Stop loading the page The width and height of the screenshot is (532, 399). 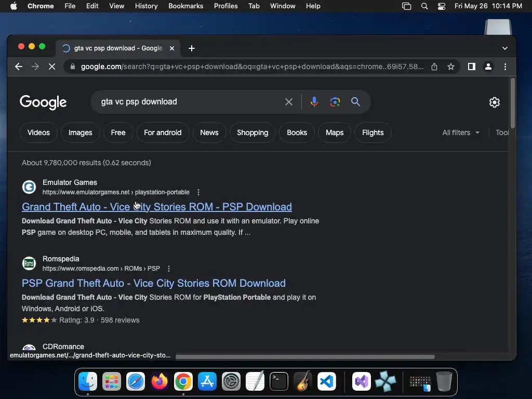[52, 66]
